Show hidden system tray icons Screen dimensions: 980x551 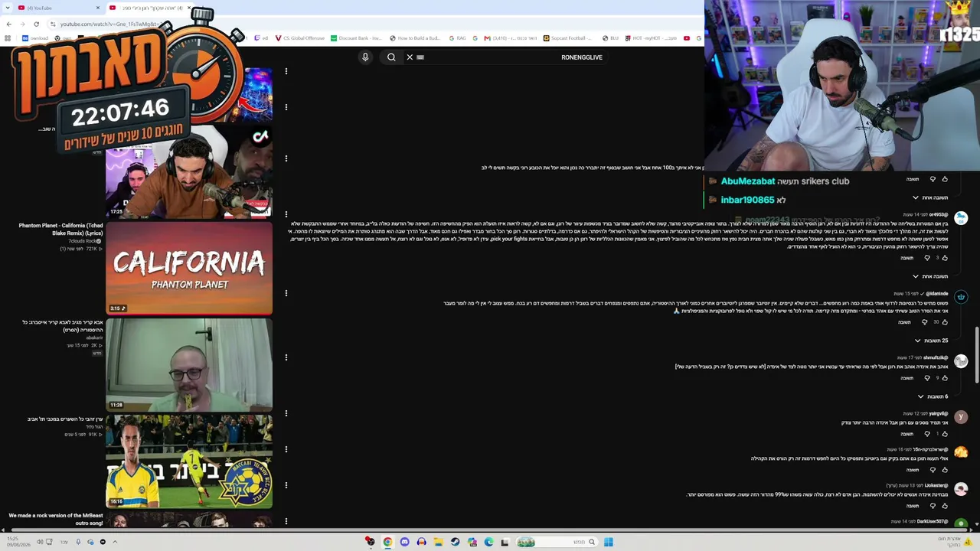pyautogui.click(x=115, y=542)
